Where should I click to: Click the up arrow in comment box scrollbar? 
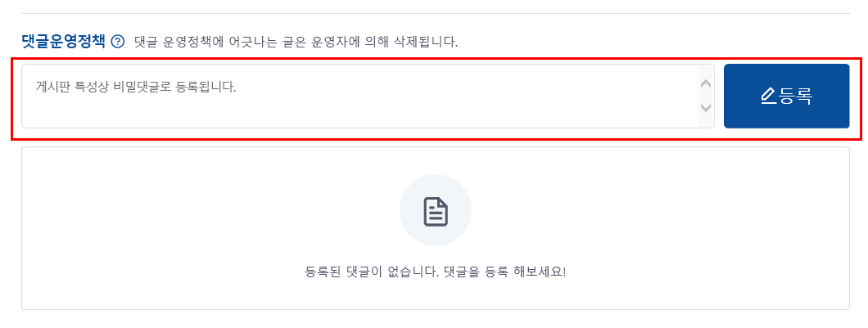tap(705, 84)
